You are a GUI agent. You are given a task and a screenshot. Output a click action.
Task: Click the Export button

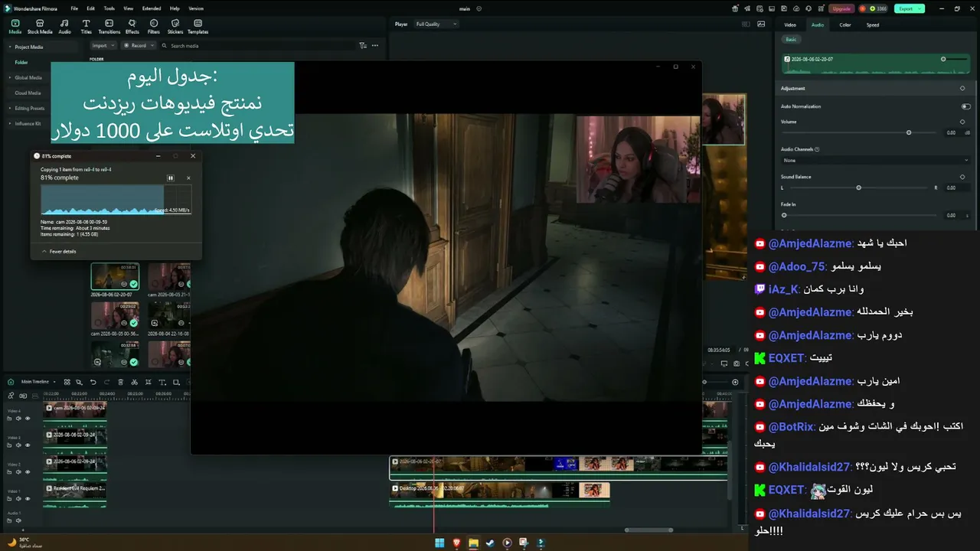pos(910,8)
